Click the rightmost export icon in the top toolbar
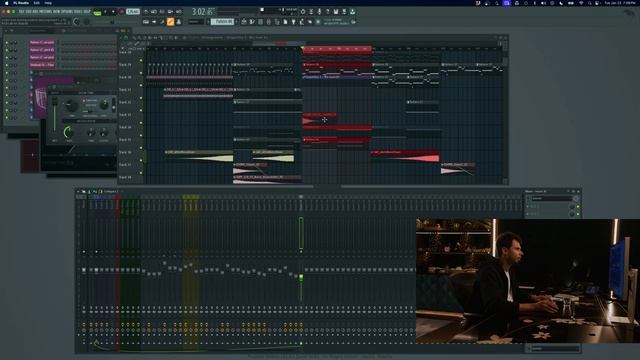This screenshot has width=640, height=360. pyautogui.click(x=353, y=11)
